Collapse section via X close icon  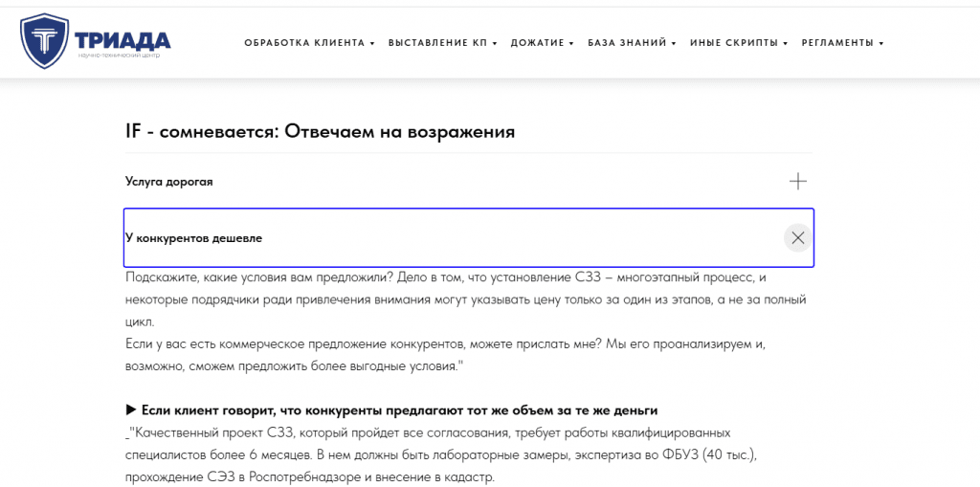[x=797, y=237]
